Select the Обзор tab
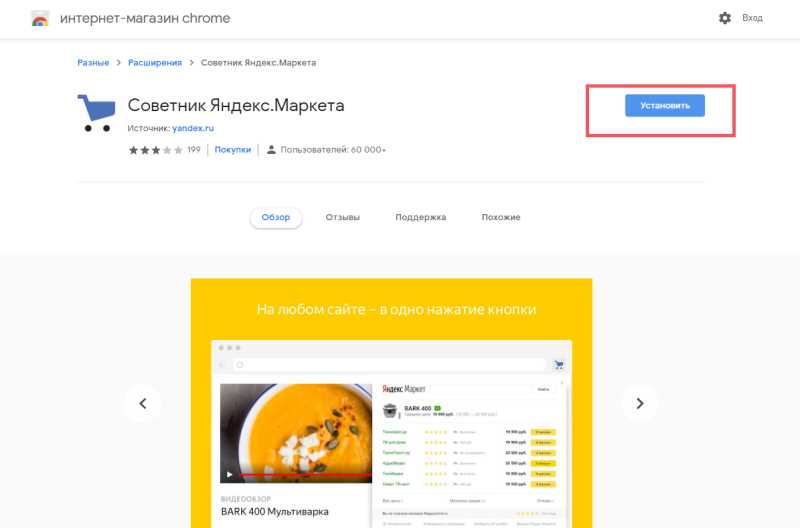The height and width of the screenshot is (528, 800). point(275,218)
